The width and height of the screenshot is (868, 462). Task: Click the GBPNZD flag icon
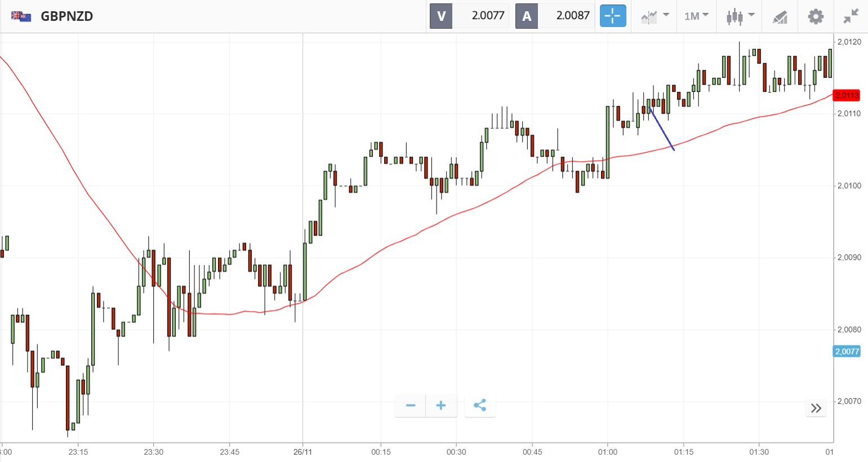pos(21,16)
